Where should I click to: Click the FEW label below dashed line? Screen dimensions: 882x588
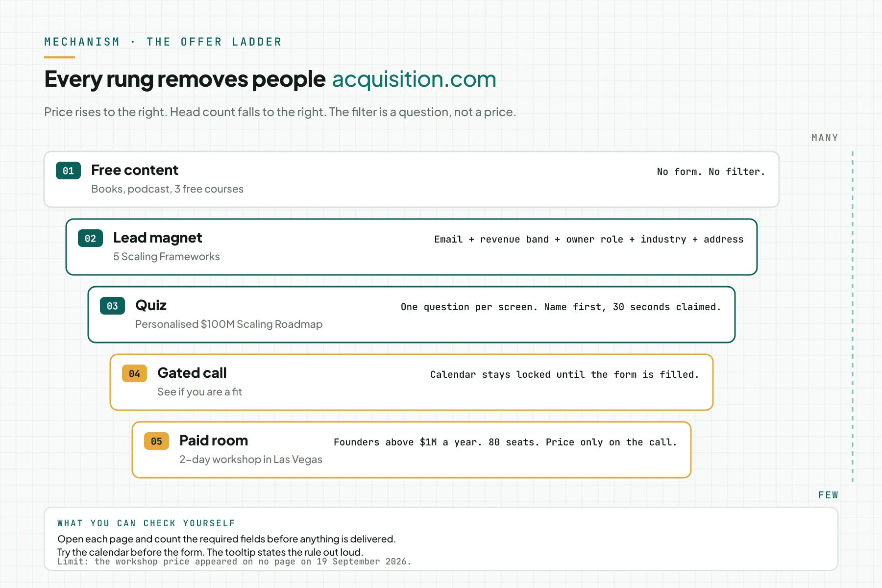828,495
